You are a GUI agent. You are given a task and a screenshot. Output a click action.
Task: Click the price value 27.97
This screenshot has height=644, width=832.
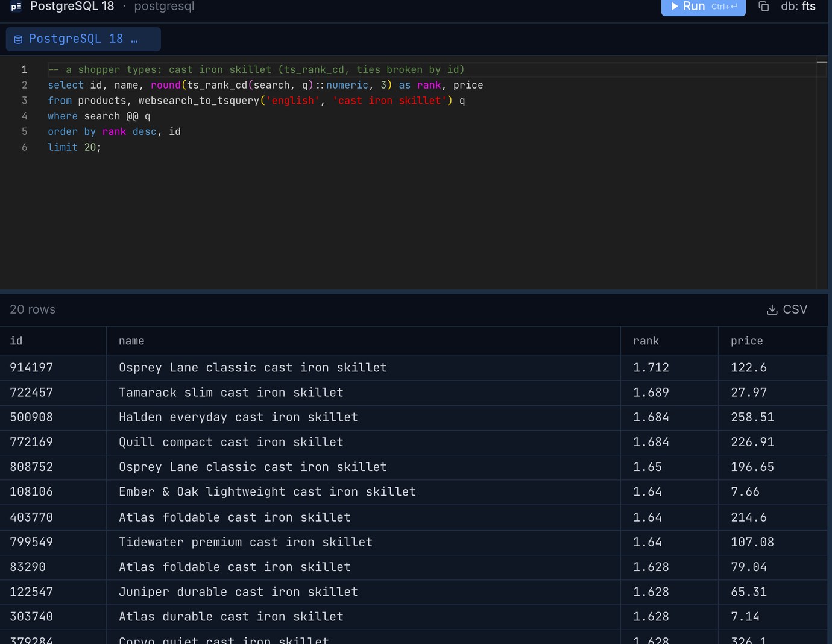coord(749,393)
